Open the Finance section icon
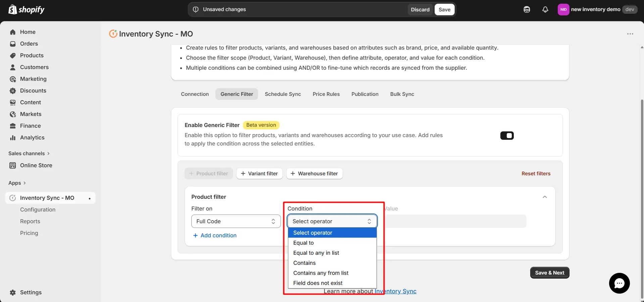Screen dimensions: 644x302 pyautogui.click(x=12, y=126)
